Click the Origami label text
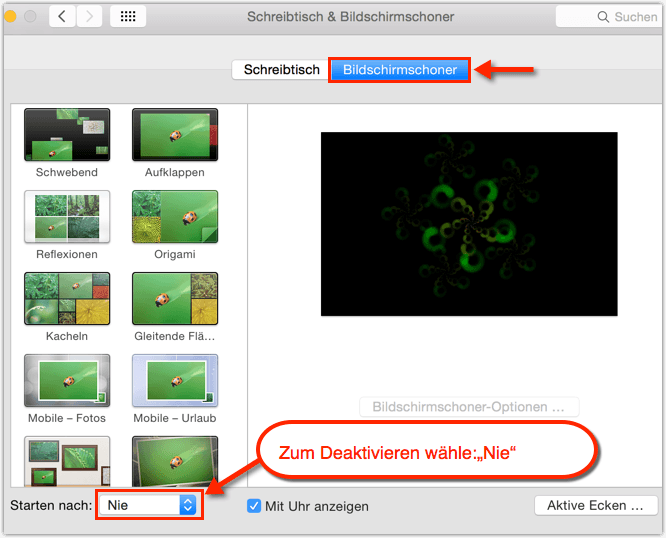 [x=175, y=254]
